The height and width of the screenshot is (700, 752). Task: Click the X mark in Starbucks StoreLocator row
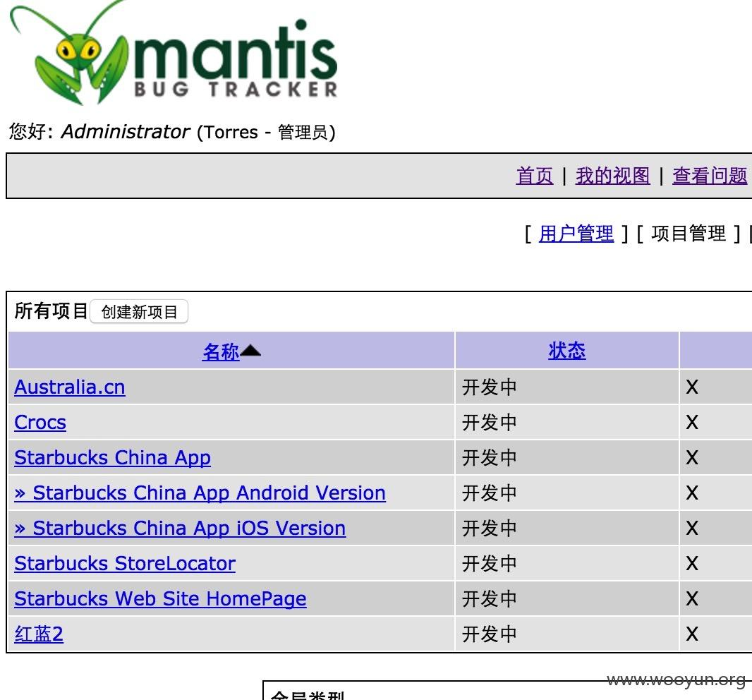692,564
